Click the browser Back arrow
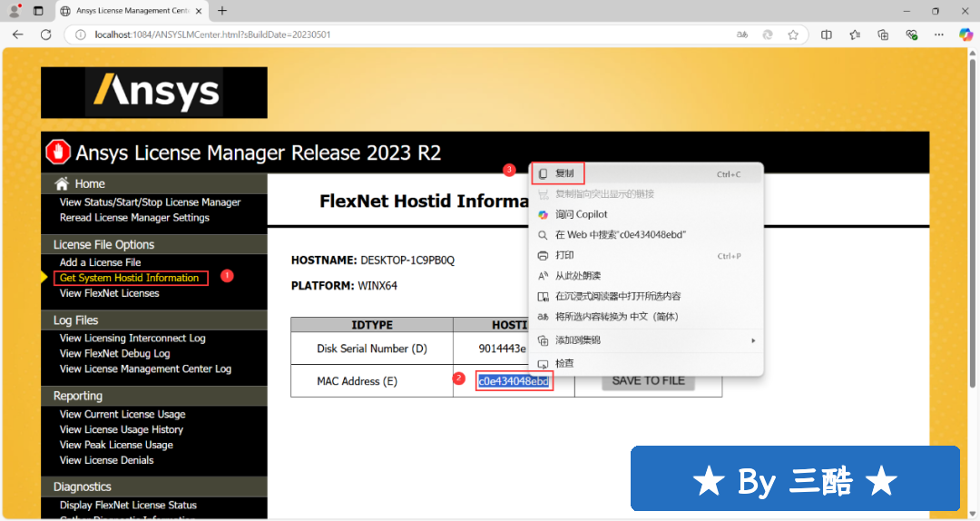The height and width of the screenshot is (521, 980). tap(17, 35)
